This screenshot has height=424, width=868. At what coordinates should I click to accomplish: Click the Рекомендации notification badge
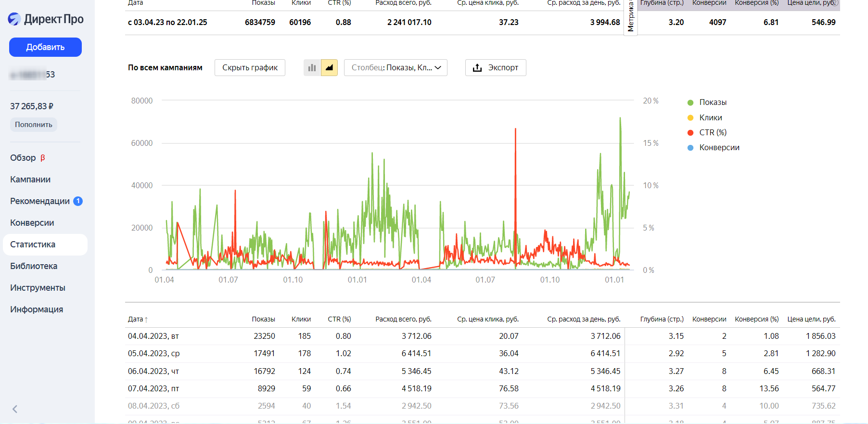[x=78, y=201]
